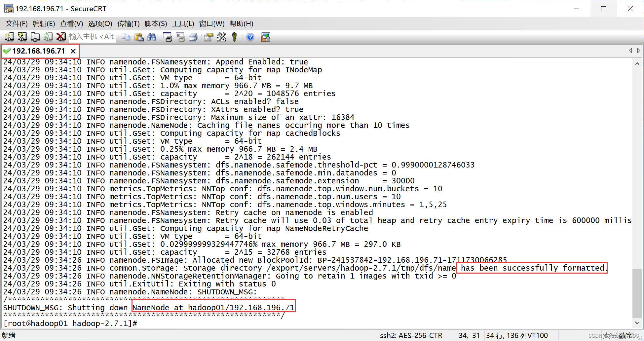644x341 pixels.
Task: Click the green connected checkmark on tab
Action: point(7,51)
